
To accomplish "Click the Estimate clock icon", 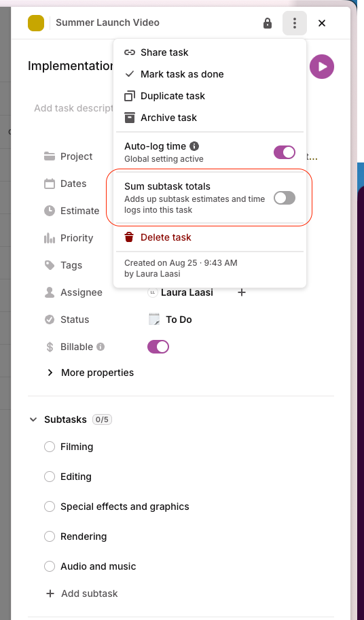I will 50,211.
